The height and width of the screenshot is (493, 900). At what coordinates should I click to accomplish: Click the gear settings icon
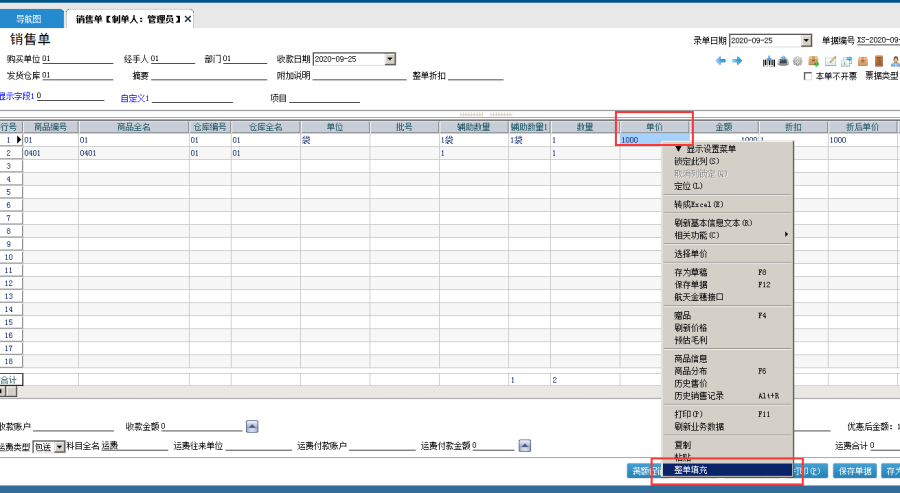(x=798, y=61)
